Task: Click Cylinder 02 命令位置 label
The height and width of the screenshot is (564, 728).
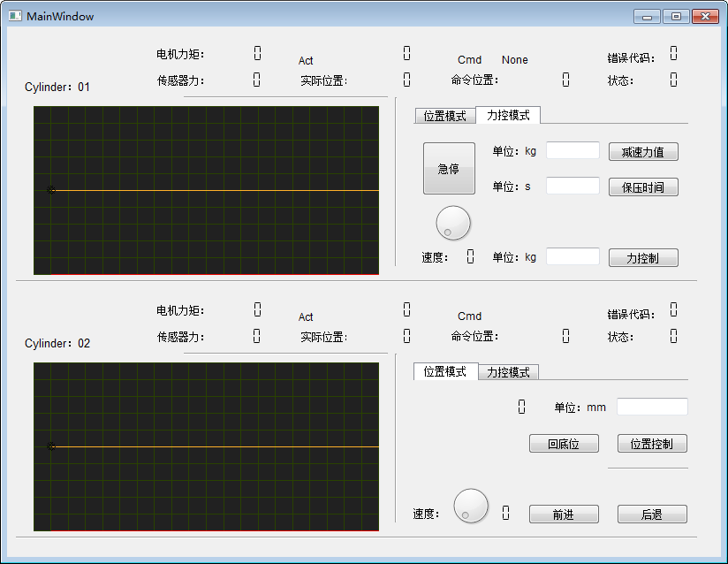Action: [x=474, y=336]
